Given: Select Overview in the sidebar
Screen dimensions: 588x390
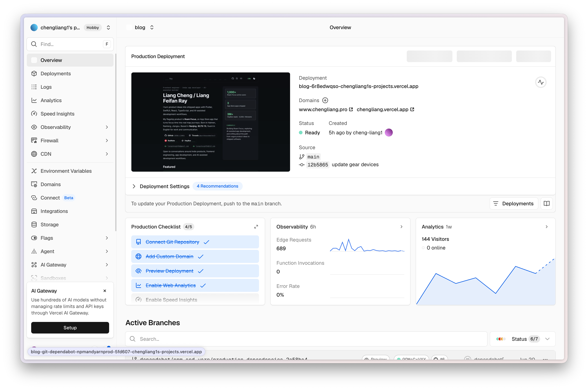Looking at the screenshot, I should click(x=70, y=60).
